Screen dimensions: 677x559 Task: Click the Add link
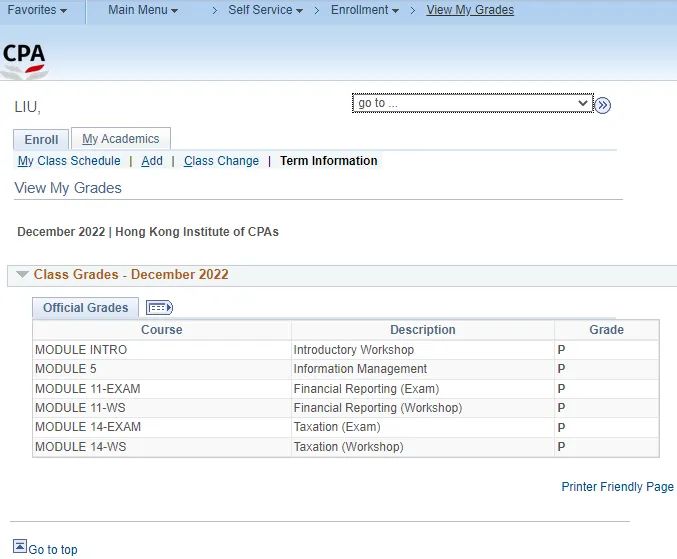[x=152, y=161]
